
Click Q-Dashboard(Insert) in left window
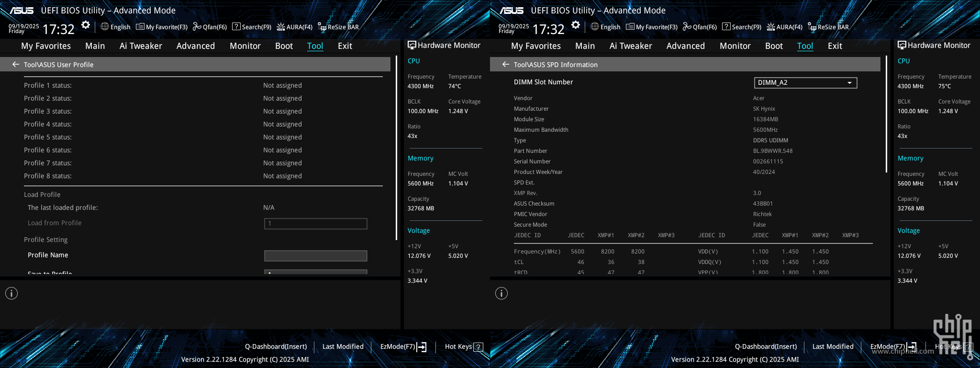click(x=276, y=346)
